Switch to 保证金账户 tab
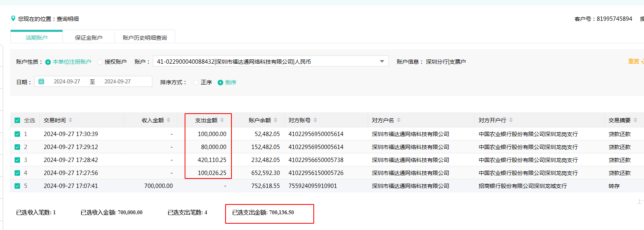 pyautogui.click(x=89, y=37)
